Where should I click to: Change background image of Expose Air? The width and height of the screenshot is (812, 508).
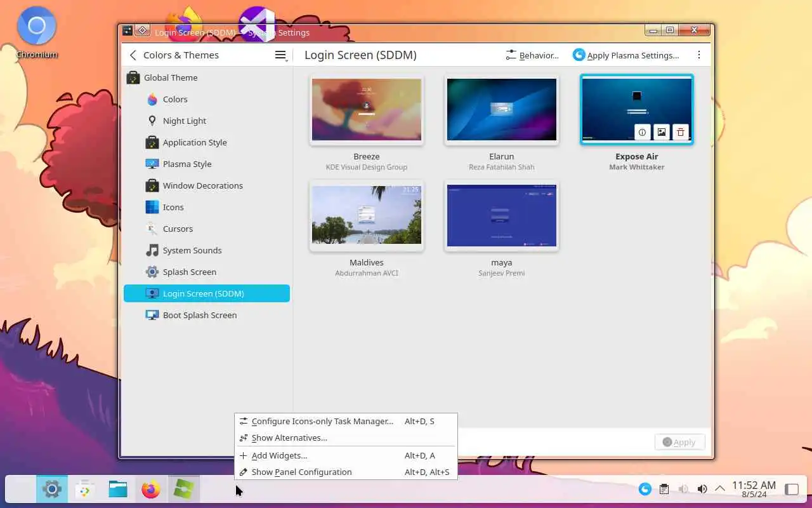pos(662,132)
